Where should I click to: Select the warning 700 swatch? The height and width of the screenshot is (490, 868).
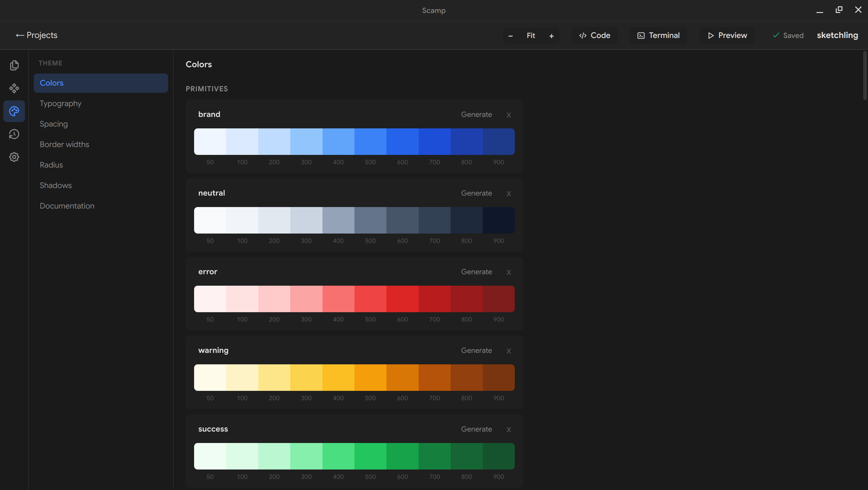435,377
